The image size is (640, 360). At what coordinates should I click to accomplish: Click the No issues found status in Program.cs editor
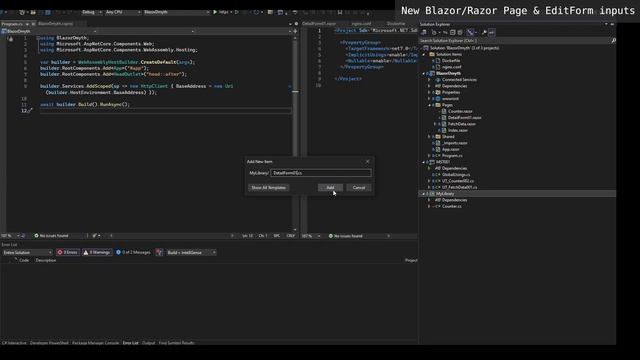point(51,236)
